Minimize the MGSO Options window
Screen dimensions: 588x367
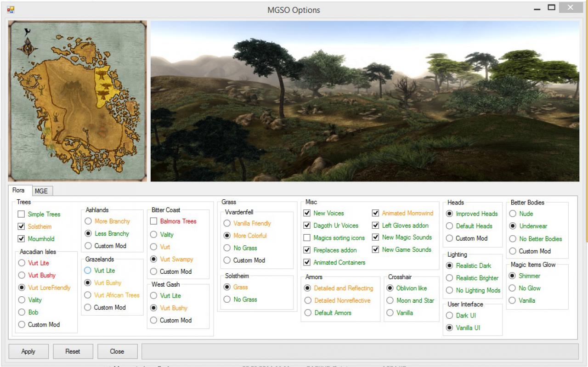(x=537, y=8)
